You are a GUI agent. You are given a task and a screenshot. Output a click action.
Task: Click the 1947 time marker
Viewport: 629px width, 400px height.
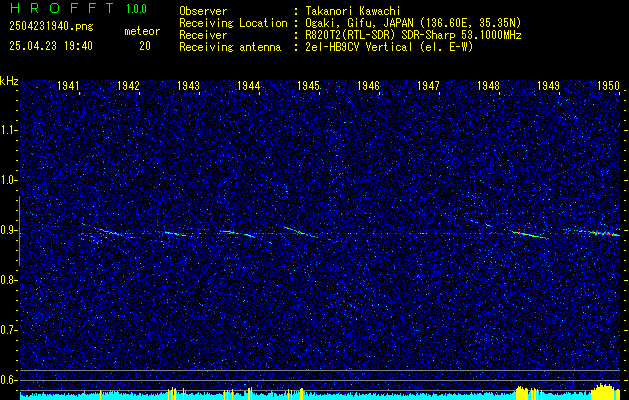(x=428, y=85)
